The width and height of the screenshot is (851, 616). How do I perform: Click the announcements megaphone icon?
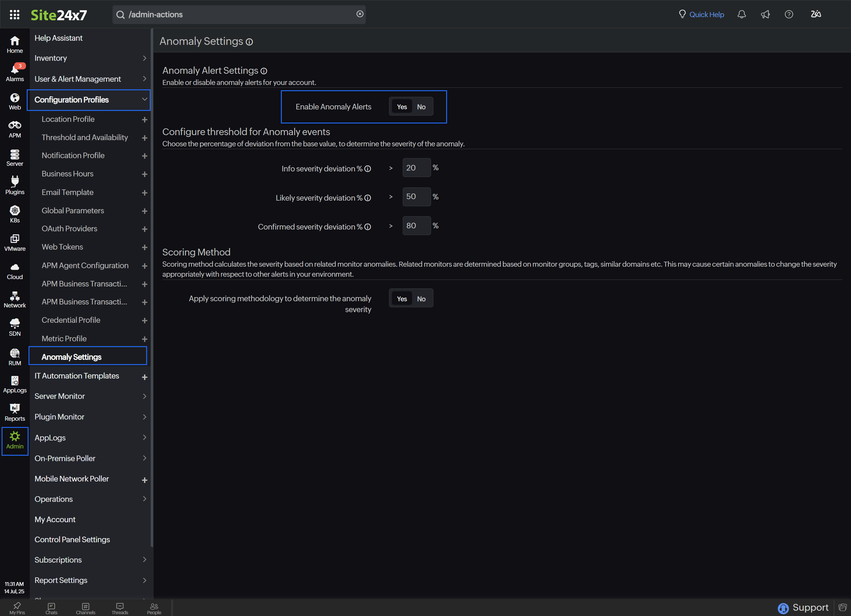tap(765, 14)
